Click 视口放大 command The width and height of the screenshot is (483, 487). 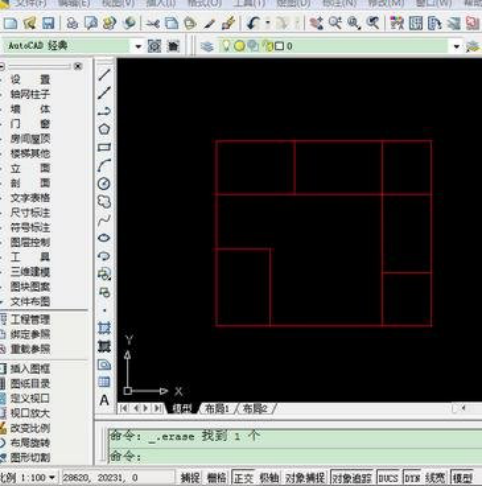(x=30, y=413)
